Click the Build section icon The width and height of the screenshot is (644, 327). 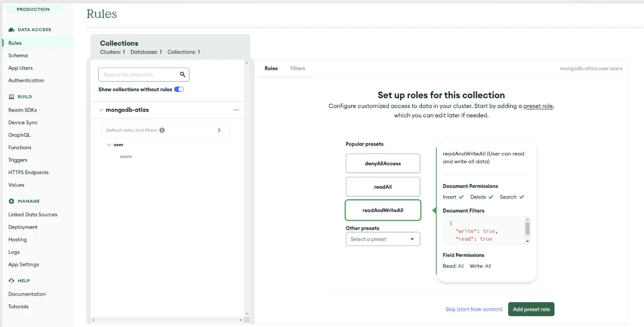coord(11,97)
